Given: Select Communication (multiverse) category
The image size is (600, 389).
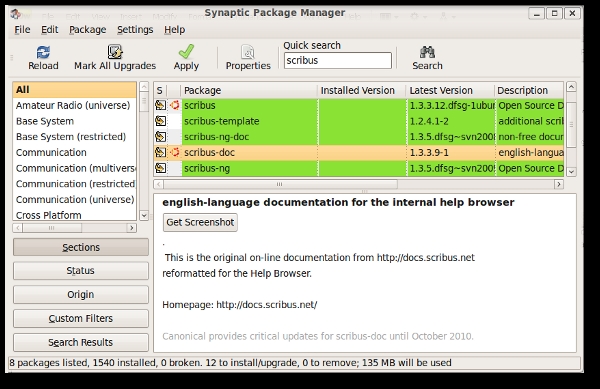Looking at the screenshot, I should 75,168.
